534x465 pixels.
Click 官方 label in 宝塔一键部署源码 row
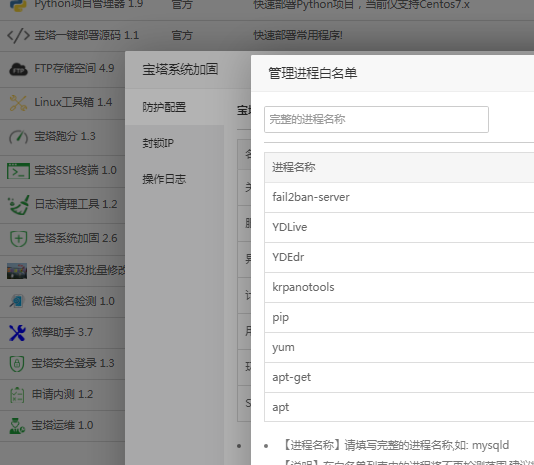(182, 35)
